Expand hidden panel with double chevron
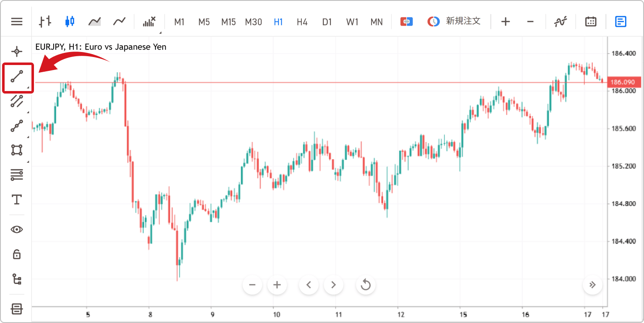Screen dimensions: 644x323 point(592,285)
